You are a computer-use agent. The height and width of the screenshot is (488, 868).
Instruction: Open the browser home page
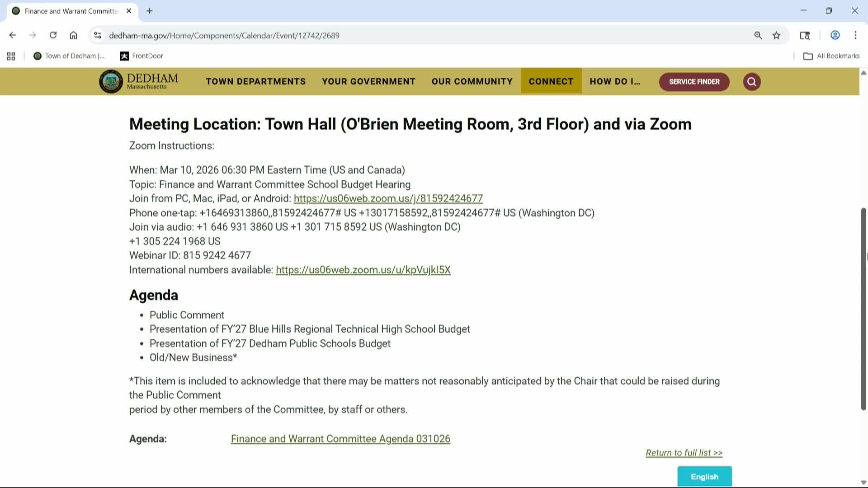click(x=73, y=35)
